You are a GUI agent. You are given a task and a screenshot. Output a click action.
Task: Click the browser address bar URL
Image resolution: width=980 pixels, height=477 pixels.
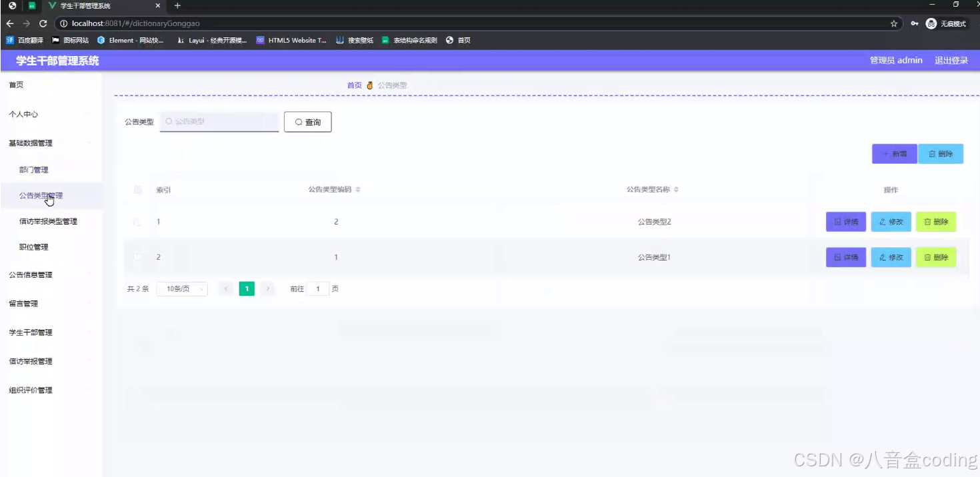[136, 23]
